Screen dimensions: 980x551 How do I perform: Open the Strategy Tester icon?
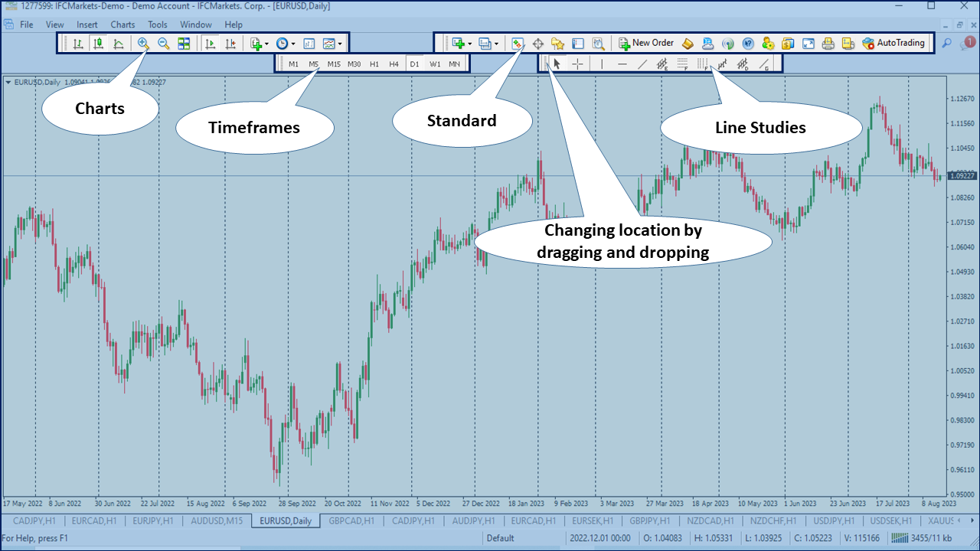point(597,44)
